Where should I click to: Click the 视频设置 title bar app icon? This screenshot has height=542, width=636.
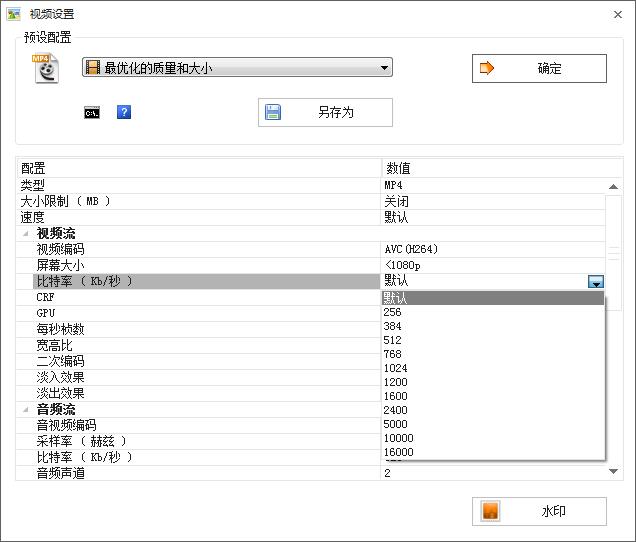[x=14, y=14]
